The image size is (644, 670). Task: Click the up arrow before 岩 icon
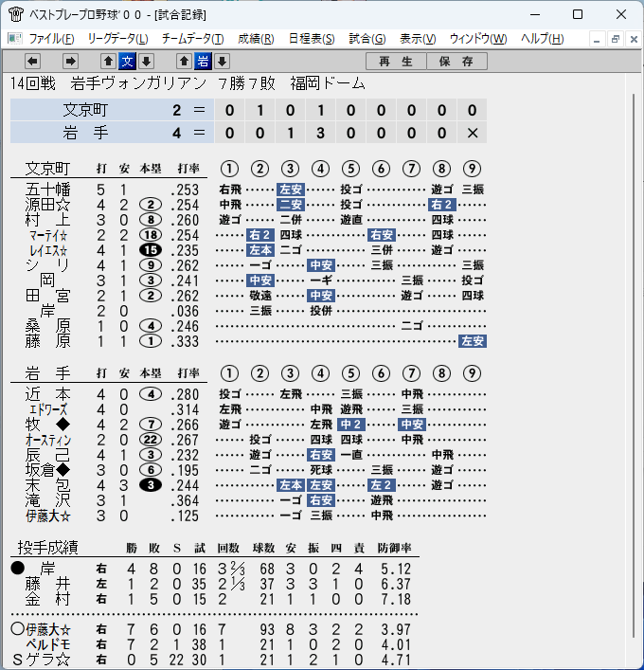(184, 61)
